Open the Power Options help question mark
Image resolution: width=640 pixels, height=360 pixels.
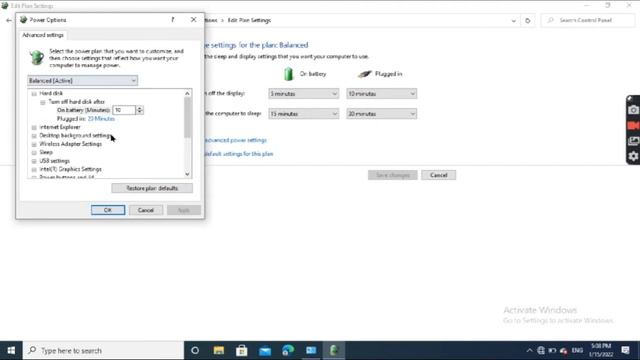point(173,20)
